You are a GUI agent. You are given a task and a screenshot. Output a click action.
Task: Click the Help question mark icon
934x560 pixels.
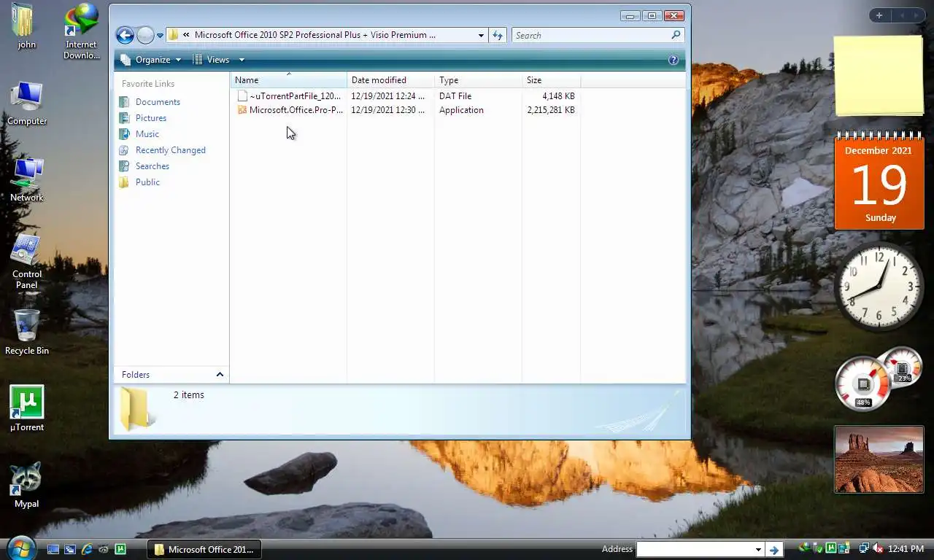(674, 60)
